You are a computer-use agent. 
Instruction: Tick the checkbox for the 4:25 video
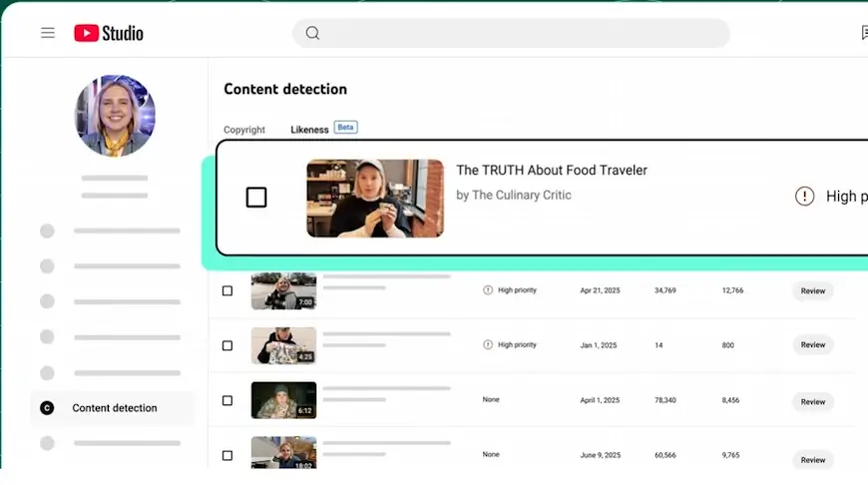point(227,345)
